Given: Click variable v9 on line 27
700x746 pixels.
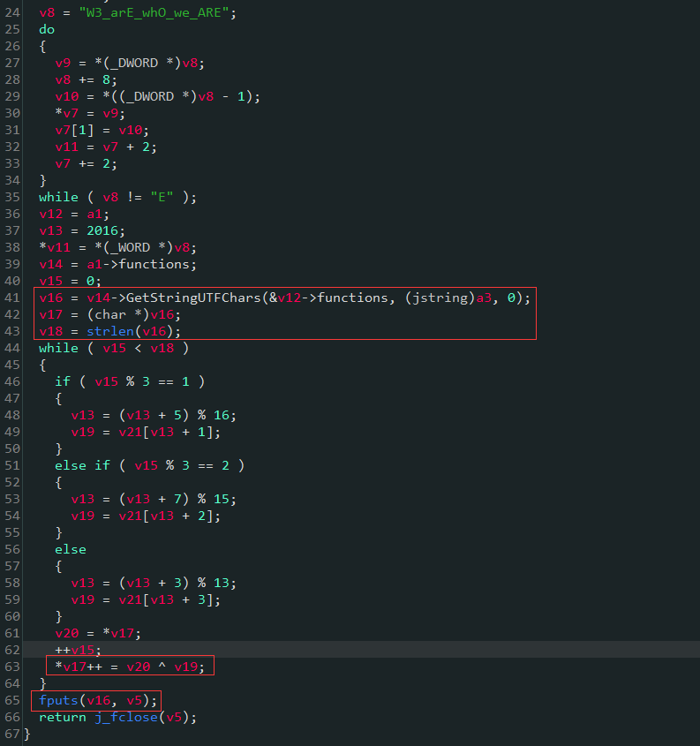Looking at the screenshot, I should (x=63, y=63).
